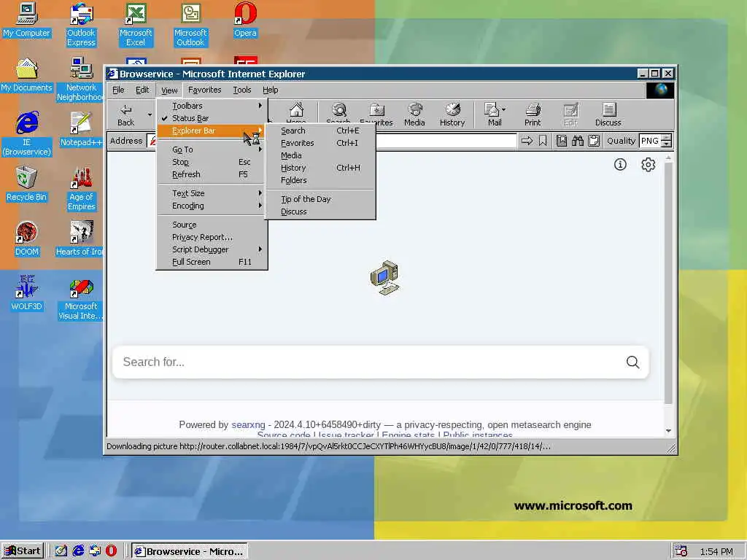The height and width of the screenshot is (560, 747).
Task: Click the info circle icon on page
Action: click(x=620, y=165)
